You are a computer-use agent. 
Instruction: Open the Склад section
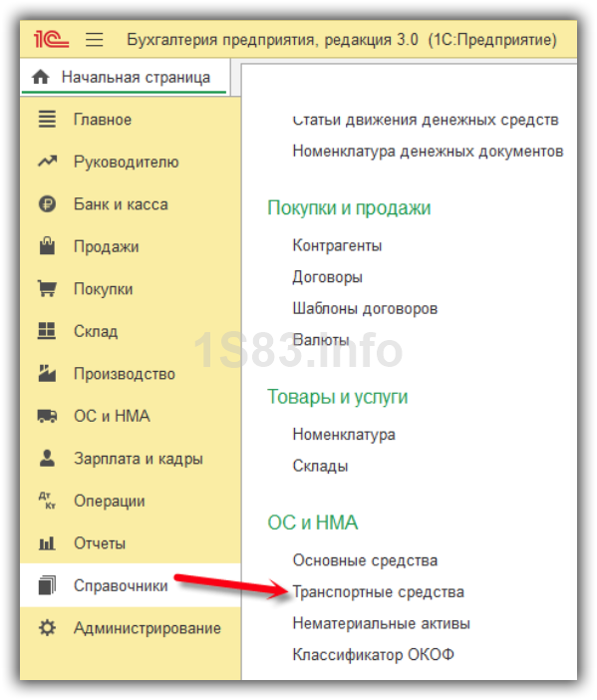click(96, 331)
